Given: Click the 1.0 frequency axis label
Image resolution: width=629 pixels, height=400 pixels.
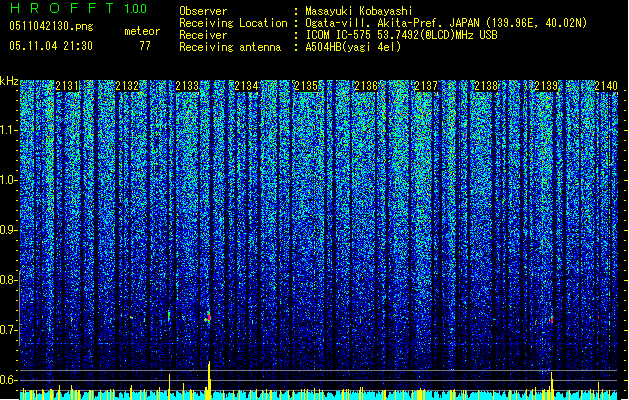Looking at the screenshot, I should (x=9, y=180).
